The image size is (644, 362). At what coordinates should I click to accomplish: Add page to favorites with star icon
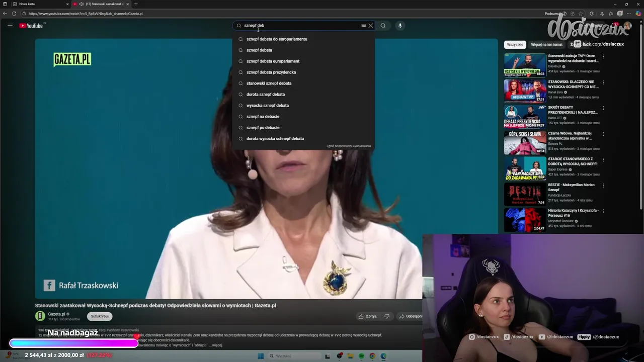581,14
